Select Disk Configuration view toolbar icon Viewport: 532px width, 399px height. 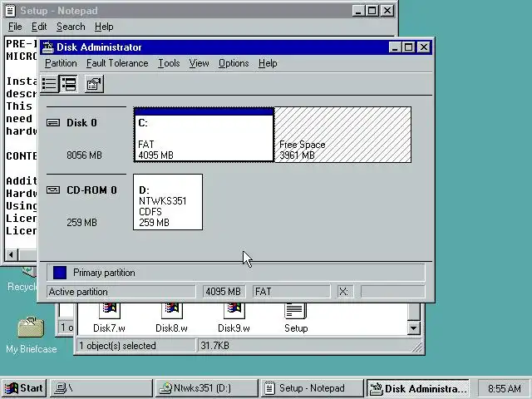(69, 84)
